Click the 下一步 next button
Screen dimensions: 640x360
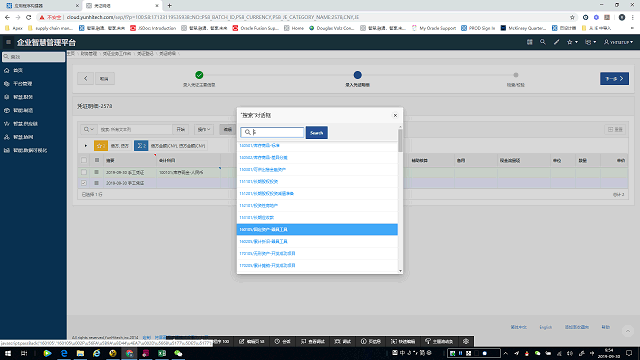tap(614, 78)
